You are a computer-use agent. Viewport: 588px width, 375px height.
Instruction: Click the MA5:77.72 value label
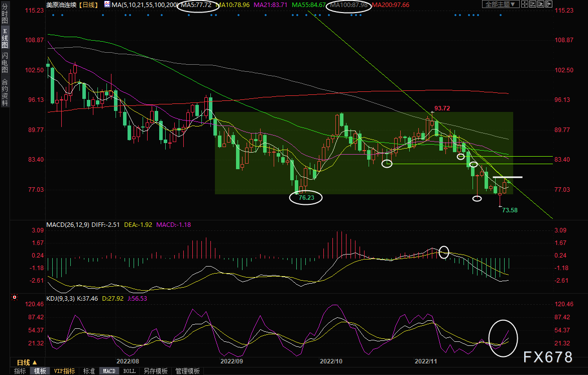pos(196,5)
